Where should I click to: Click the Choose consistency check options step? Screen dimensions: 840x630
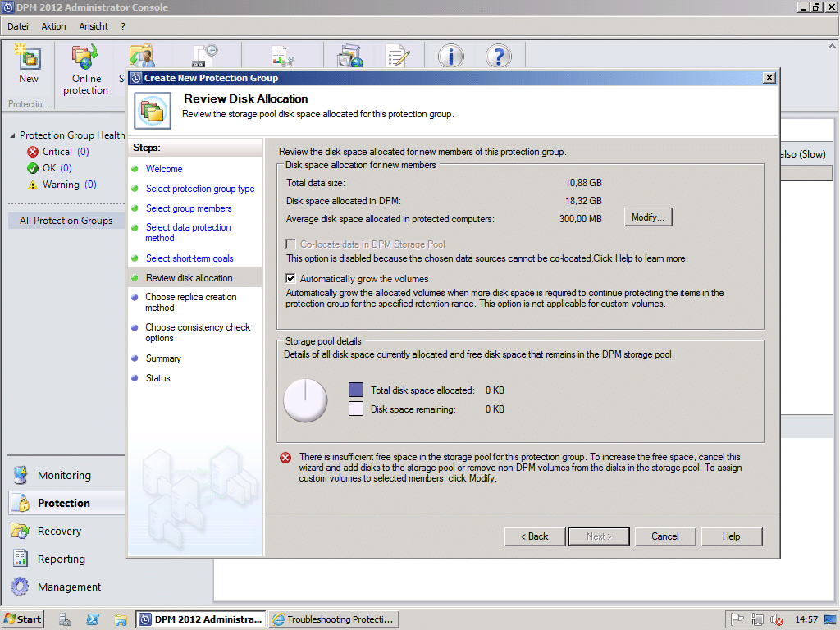tap(198, 333)
